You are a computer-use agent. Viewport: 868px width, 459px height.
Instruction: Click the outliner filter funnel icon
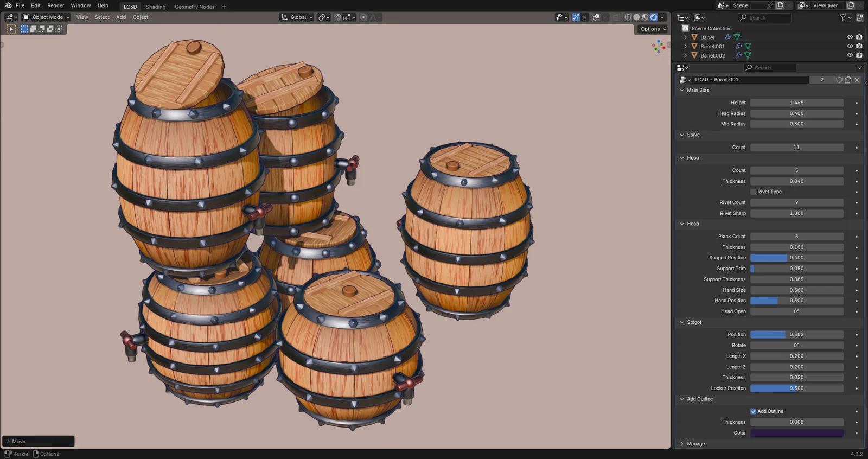[843, 18]
